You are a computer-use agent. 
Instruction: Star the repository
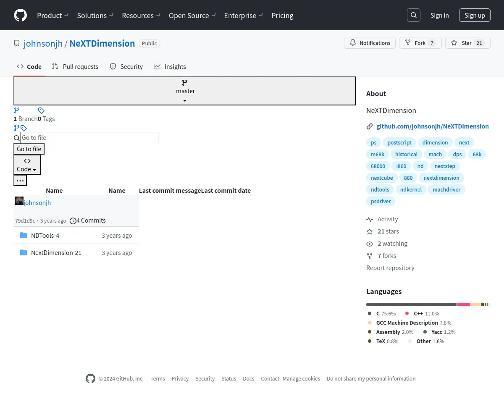pos(467,43)
